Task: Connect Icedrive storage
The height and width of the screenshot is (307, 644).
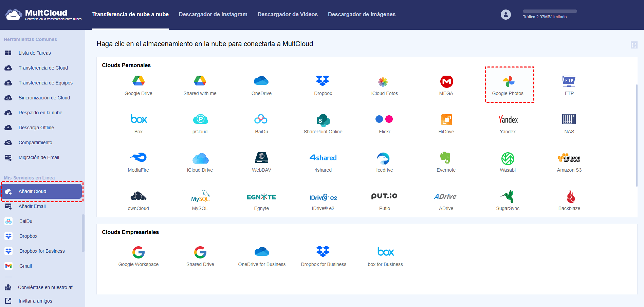Action: [385, 162]
